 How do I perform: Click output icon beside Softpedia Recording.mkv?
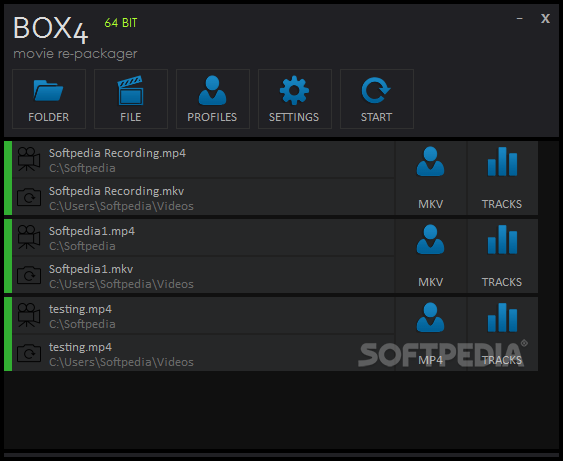click(29, 197)
